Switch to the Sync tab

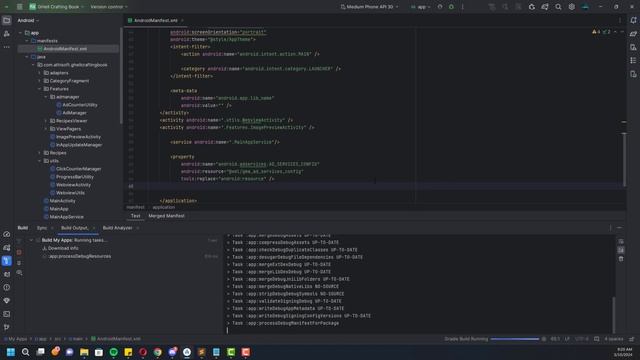[x=42, y=228]
